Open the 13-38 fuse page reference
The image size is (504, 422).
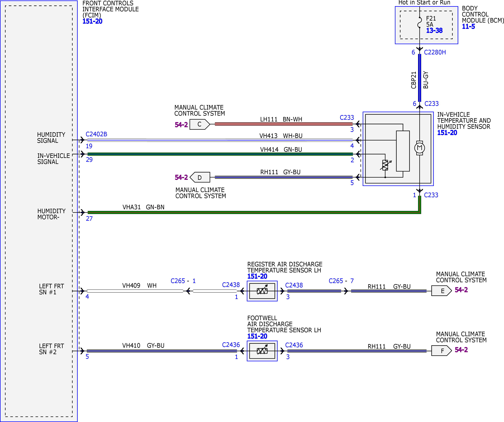[x=434, y=31]
